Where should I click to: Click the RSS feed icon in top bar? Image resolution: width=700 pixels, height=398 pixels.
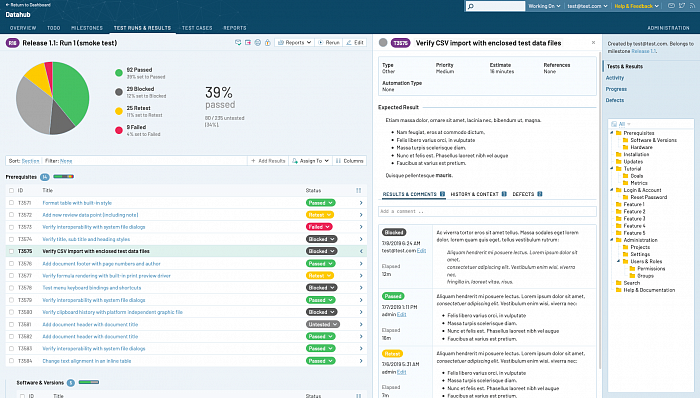[x=692, y=6]
